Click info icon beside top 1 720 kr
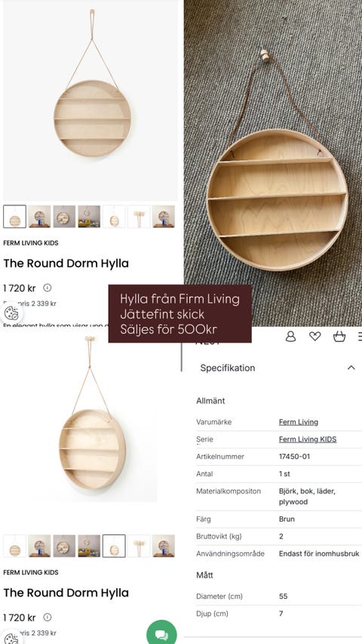The height and width of the screenshot is (644, 362). [x=48, y=288]
